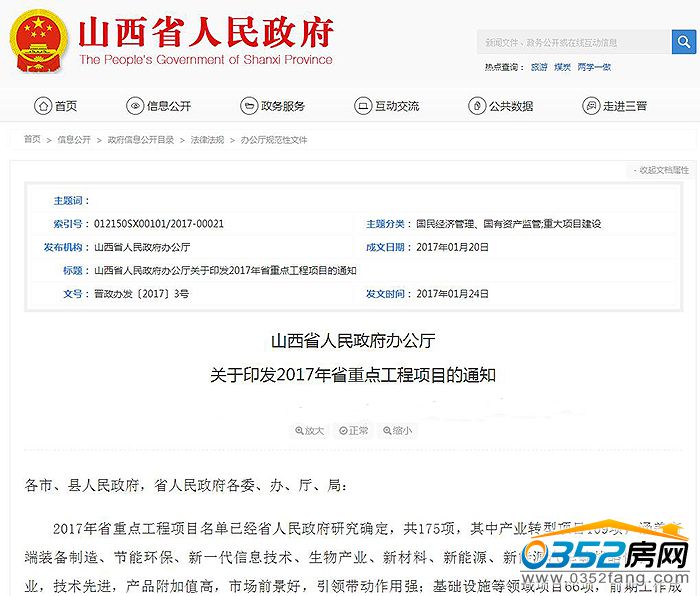Click the 旅游 hot search link
The height and width of the screenshot is (596, 700).
[x=539, y=67]
